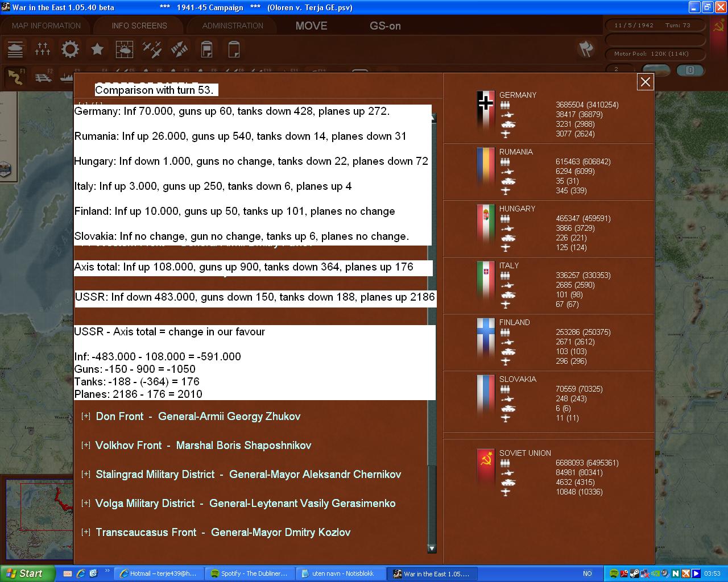Launch Internet Explorer from quick launch
This screenshot has width=728, height=582.
point(81,573)
